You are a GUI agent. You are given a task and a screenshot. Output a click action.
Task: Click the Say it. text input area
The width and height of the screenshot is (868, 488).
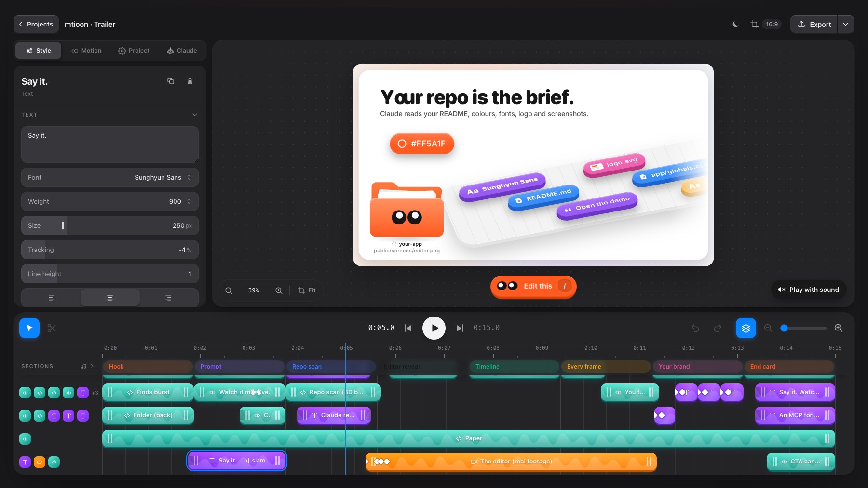[110, 145]
